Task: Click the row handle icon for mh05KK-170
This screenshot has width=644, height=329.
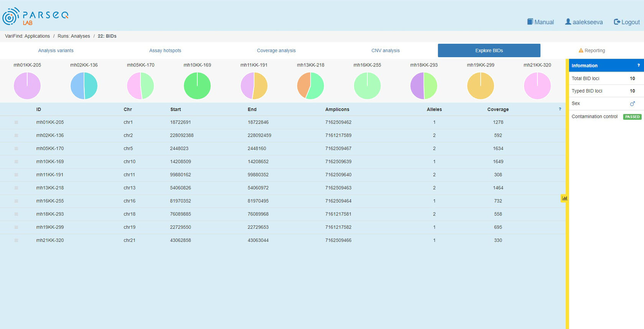Action: tap(16, 148)
